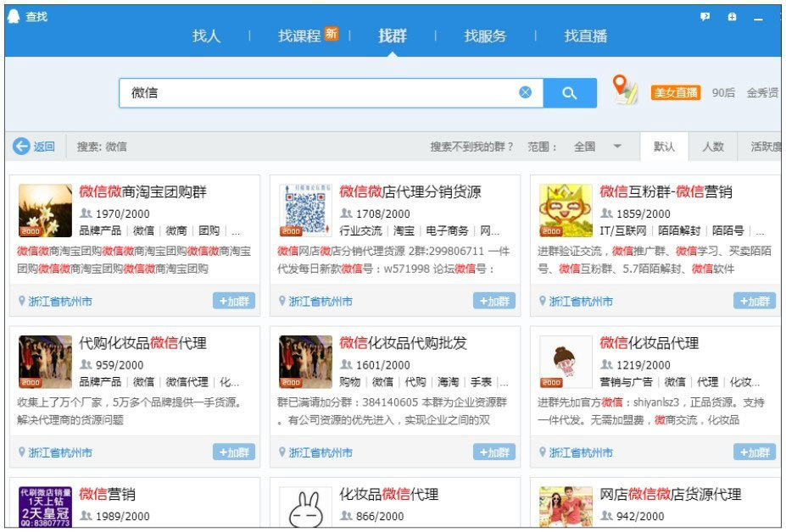Open rabbit avatar of 化妆品微信代理

tap(305, 507)
